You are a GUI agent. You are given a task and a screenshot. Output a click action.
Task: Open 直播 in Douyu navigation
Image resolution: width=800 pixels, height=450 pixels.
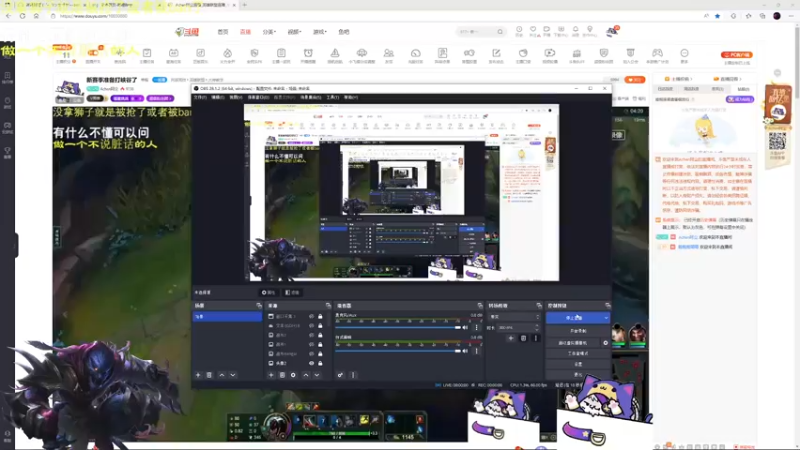pos(245,32)
